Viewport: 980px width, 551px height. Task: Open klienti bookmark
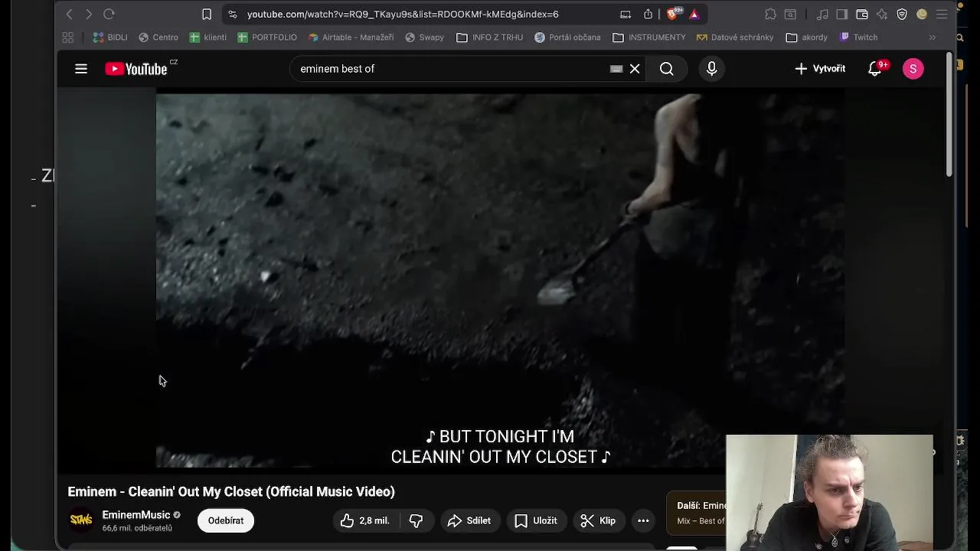207,37
